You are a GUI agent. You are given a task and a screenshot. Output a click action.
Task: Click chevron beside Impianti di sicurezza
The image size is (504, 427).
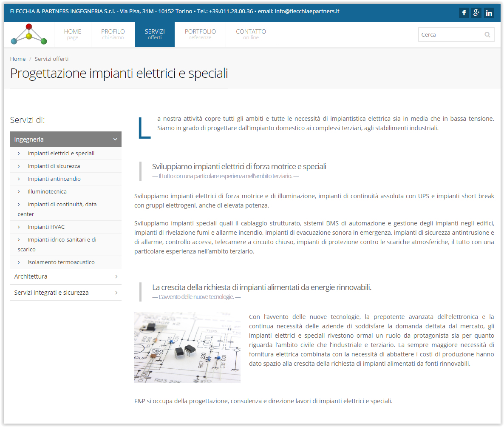(x=19, y=166)
